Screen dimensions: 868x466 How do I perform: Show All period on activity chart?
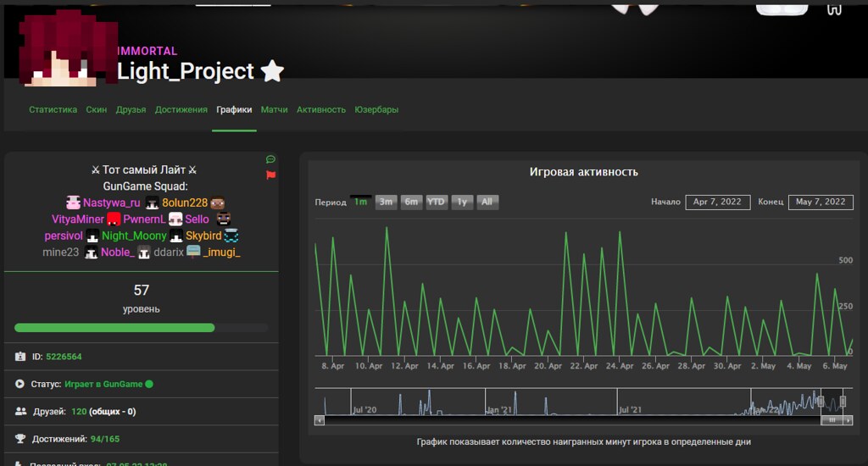coord(487,202)
